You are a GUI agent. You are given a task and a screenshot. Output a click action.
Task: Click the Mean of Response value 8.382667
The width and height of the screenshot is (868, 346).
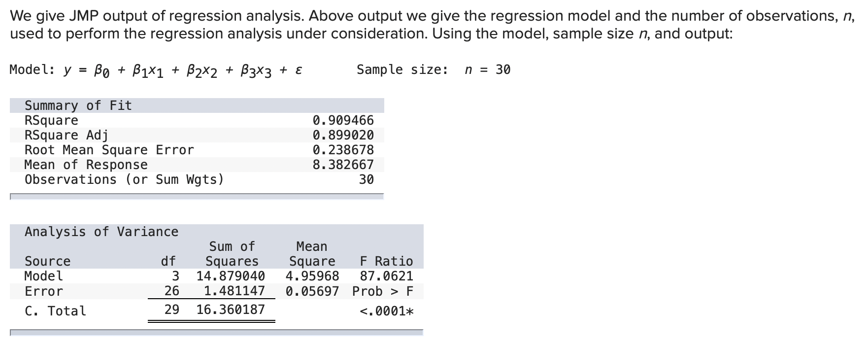pos(343,165)
